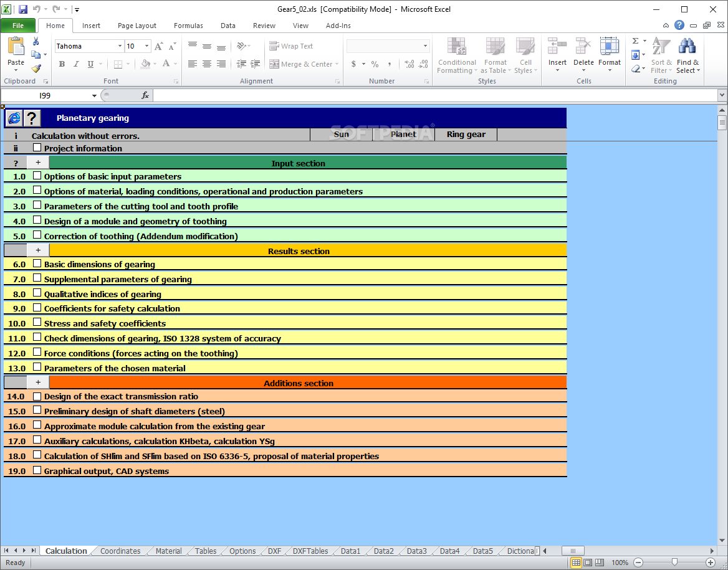Image resolution: width=728 pixels, height=570 pixels.
Task: Open the Merge & Center dropdown arrow
Action: click(337, 64)
